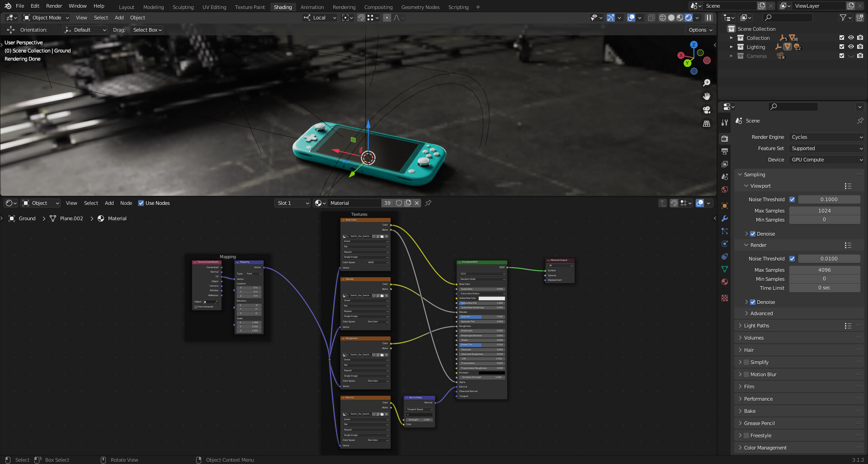Open the Output properties tab icon
868x464 pixels.
coord(725,152)
